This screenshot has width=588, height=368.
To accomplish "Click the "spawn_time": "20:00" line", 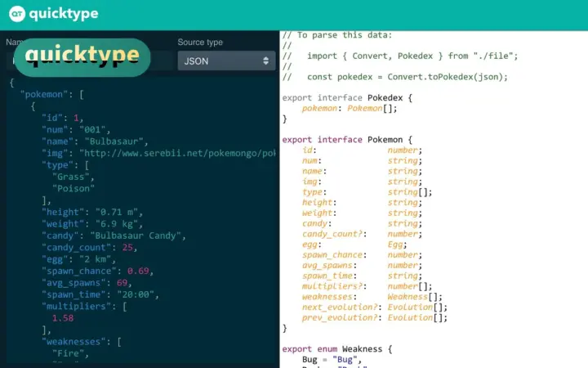I will (x=100, y=294).
